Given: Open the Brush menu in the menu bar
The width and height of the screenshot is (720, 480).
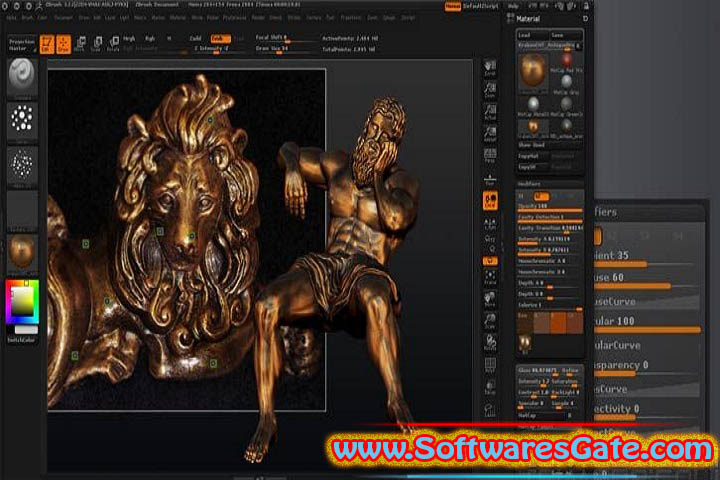Looking at the screenshot, I should point(27,17).
